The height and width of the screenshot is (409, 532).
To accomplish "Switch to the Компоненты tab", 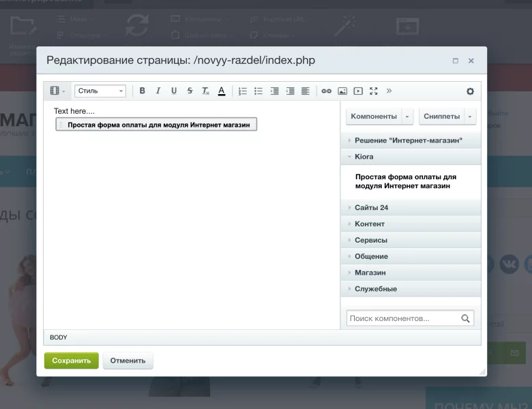I will tap(374, 117).
